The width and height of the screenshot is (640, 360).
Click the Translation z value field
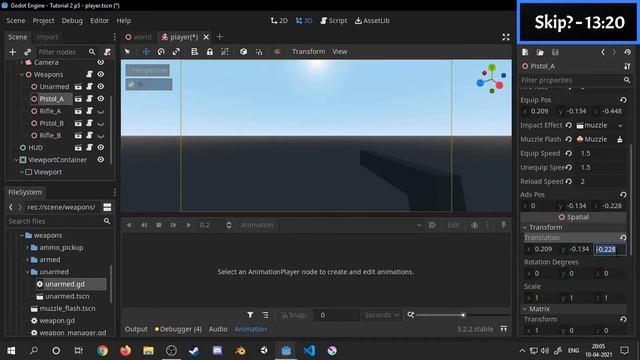coord(610,249)
